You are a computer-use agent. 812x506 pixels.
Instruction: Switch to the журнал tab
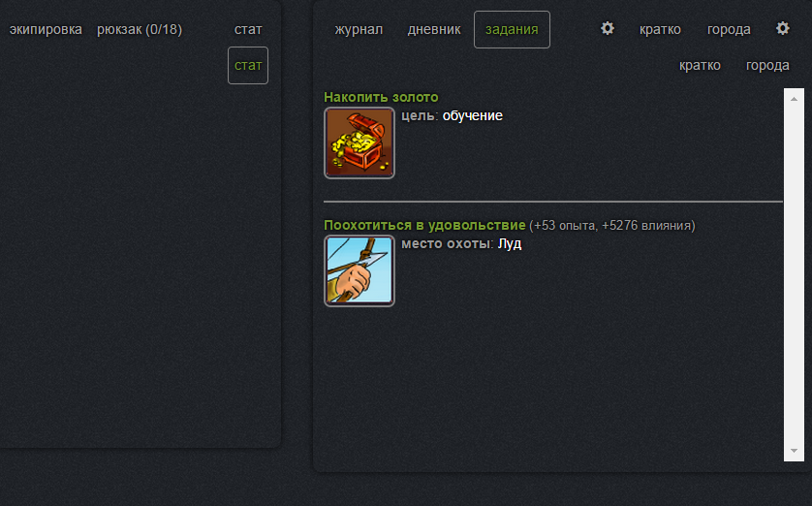coord(359,29)
